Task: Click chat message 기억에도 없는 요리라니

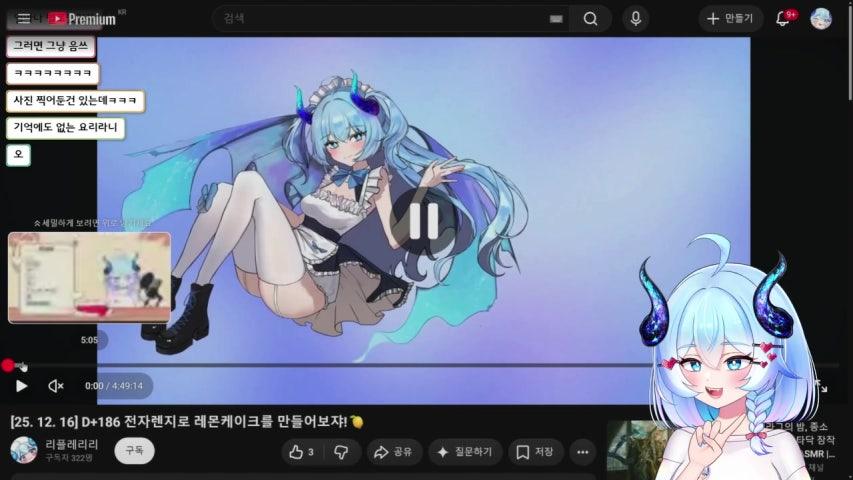Action: coord(65,128)
